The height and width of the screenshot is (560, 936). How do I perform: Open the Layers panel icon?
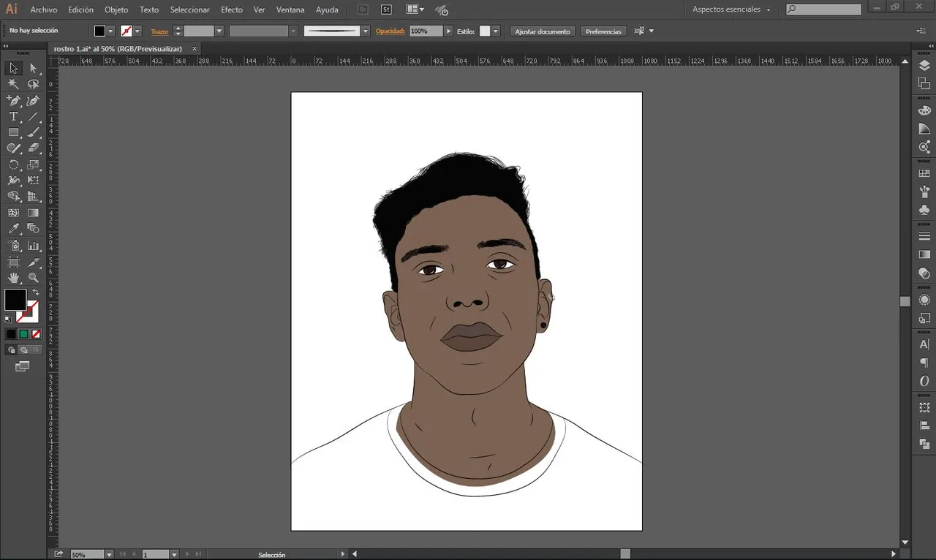coord(924,66)
